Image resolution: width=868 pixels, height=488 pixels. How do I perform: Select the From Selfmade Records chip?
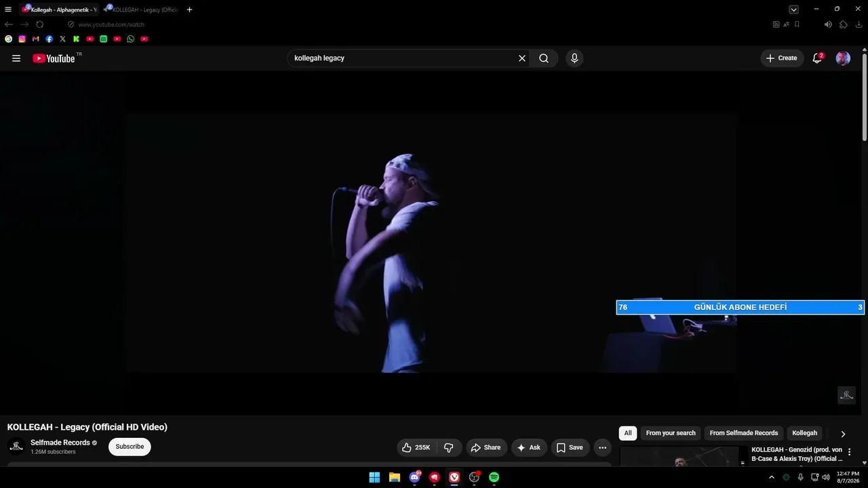pyautogui.click(x=744, y=433)
